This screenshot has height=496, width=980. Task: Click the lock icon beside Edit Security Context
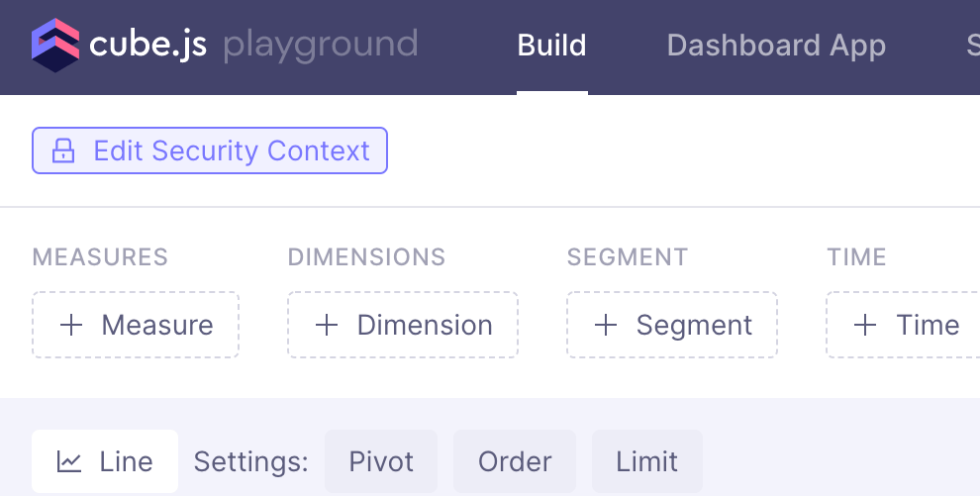point(63,150)
